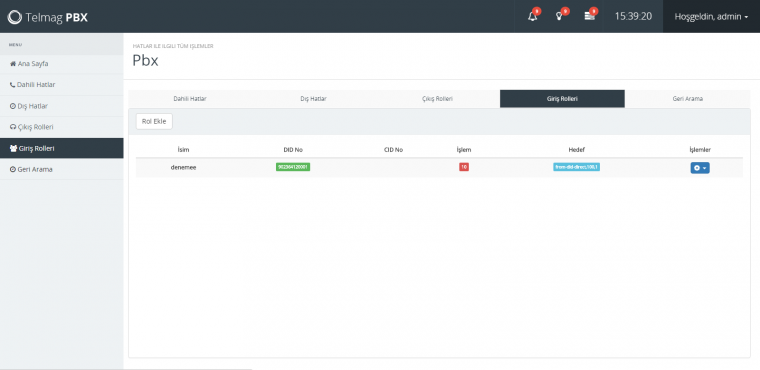Click the DID No column header

coord(293,149)
